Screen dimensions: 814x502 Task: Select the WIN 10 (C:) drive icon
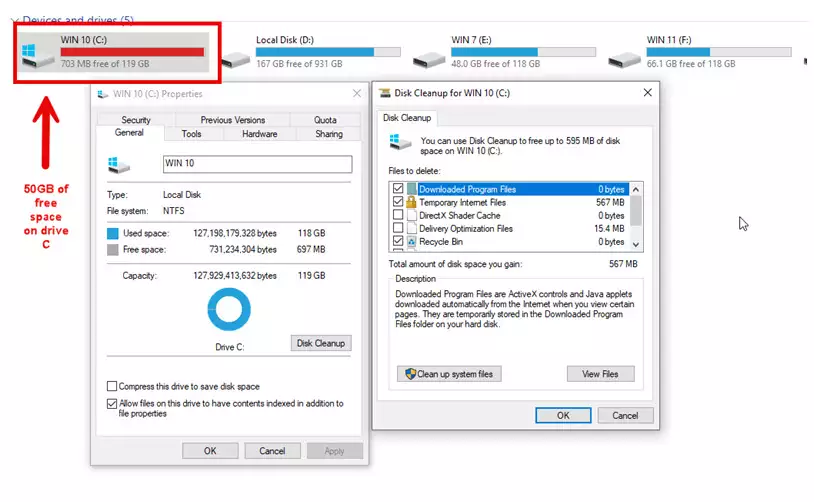(37, 56)
